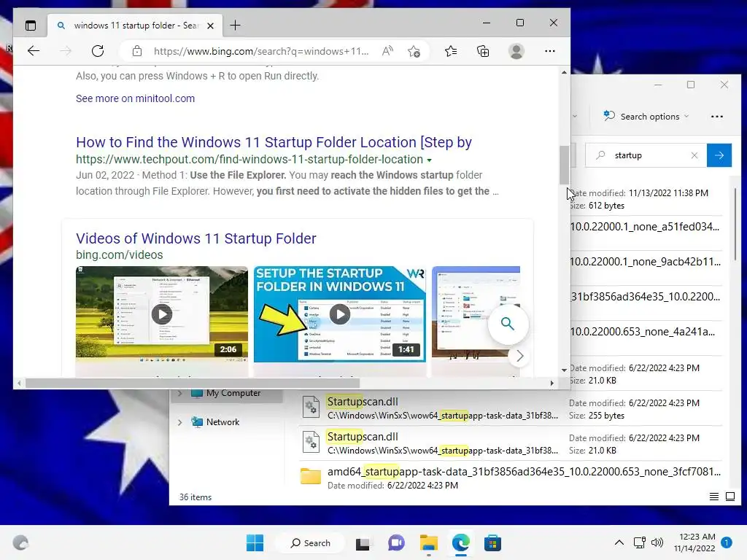The width and height of the screenshot is (747, 560).
Task: Click the Edge vertical scrollbar thumb
Action: click(564, 164)
